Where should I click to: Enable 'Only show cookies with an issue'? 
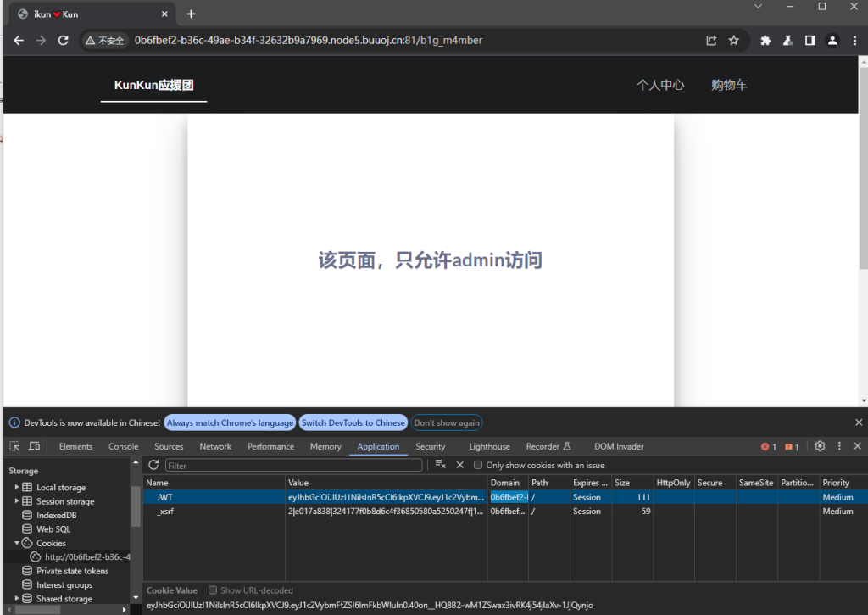(478, 465)
